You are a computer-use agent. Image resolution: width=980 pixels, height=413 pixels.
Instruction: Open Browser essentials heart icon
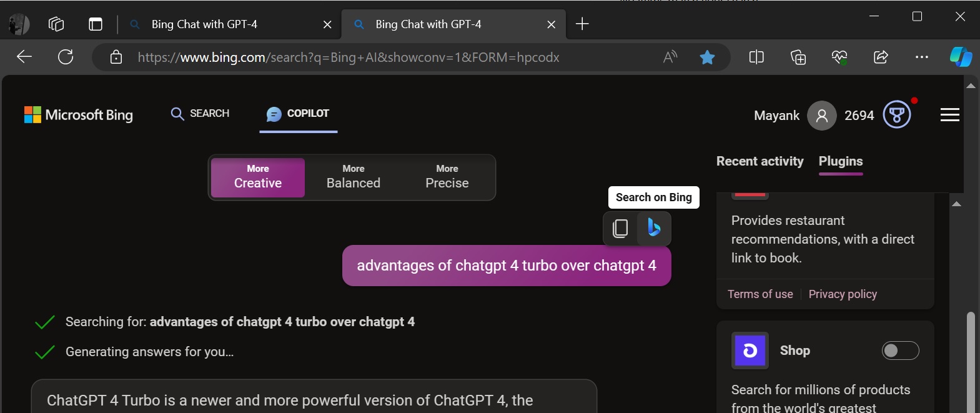point(839,57)
